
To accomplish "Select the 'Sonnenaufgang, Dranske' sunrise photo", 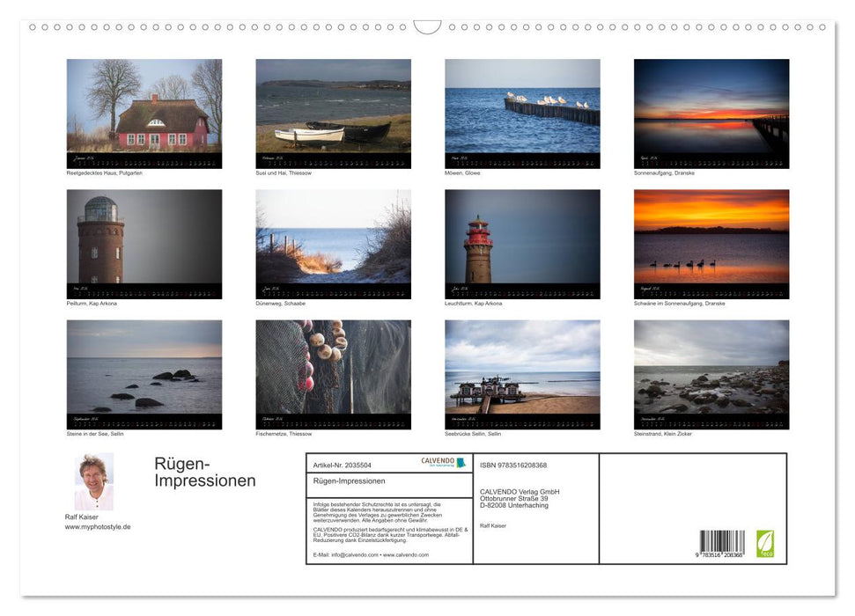I will click(711, 113).
